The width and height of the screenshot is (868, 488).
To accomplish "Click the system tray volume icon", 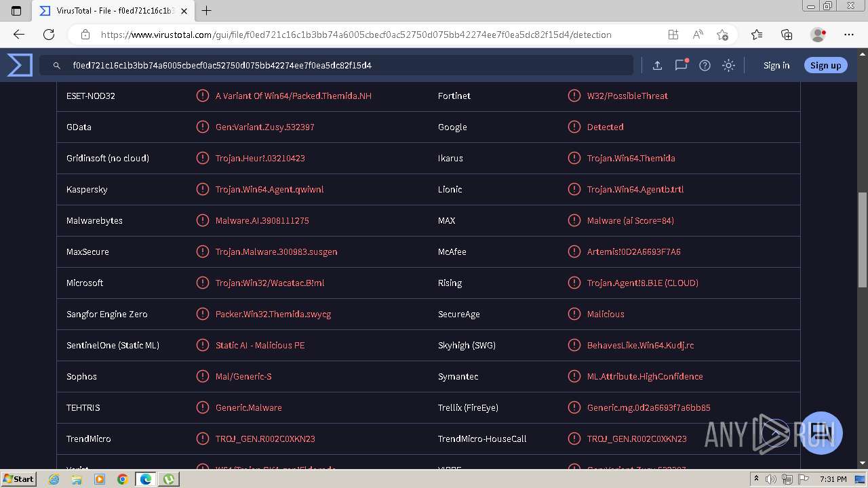I will pyautogui.click(x=771, y=479).
